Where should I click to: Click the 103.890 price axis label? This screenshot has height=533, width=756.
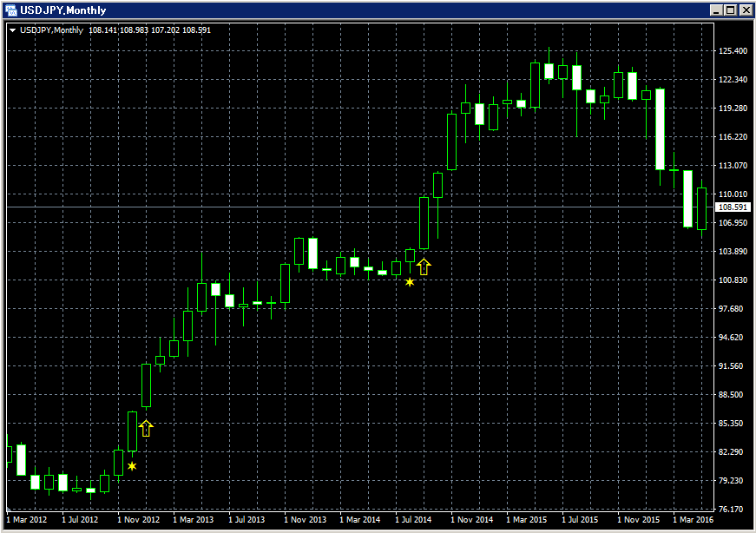click(x=733, y=251)
